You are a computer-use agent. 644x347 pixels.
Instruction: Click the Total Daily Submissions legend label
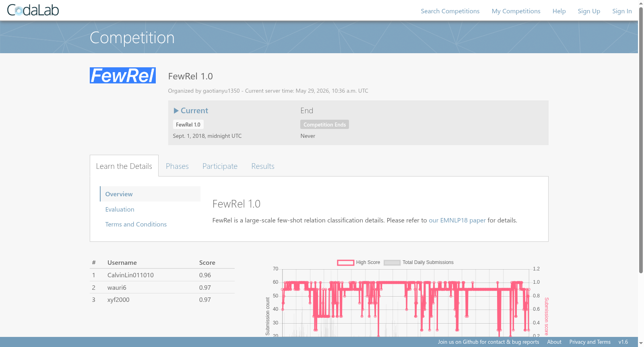pyautogui.click(x=428, y=262)
